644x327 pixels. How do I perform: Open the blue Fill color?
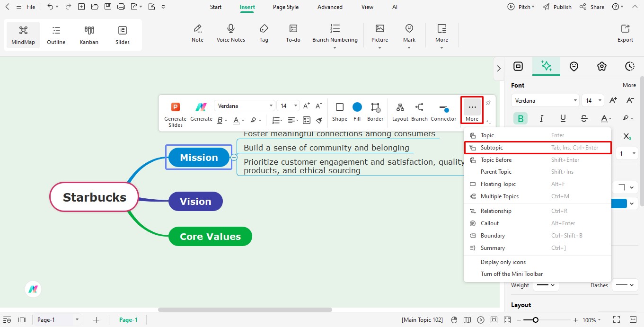[357, 112]
